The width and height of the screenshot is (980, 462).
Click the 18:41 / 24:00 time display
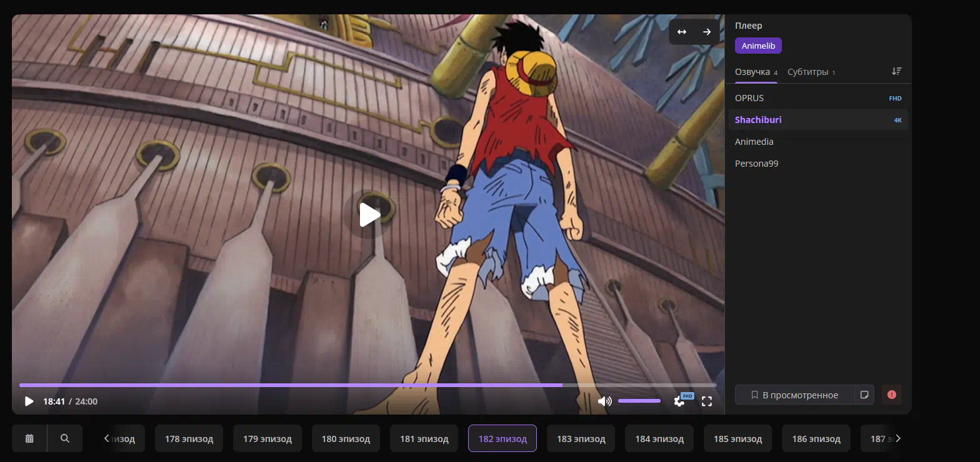click(x=70, y=401)
